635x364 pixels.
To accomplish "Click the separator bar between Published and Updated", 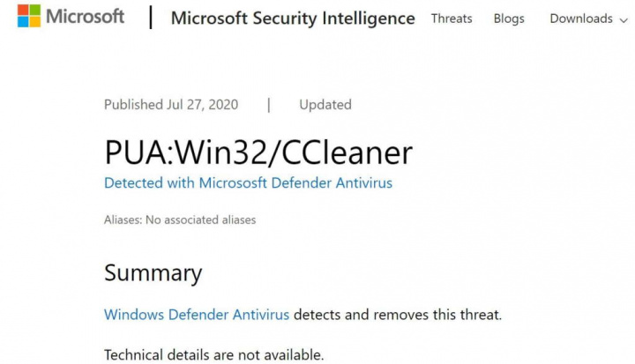I will point(269,104).
